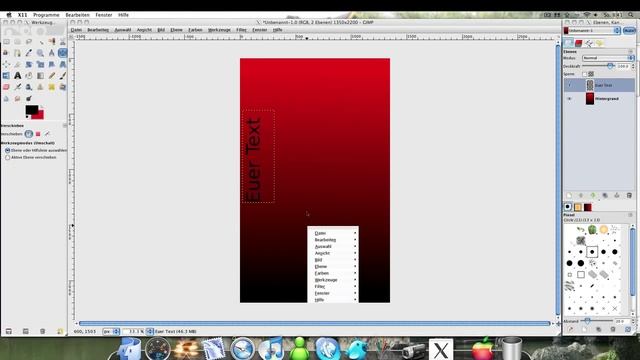Adjust the Deckkraft value stepper arrows
Viewport: 640px width, 360px height.
click(x=633, y=66)
